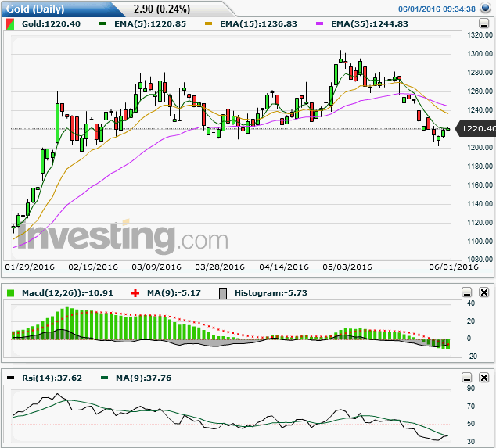The width and height of the screenshot is (496, 448).
Task: Click the tallest candlestick near 1300 in early May
Action: [x=340, y=59]
